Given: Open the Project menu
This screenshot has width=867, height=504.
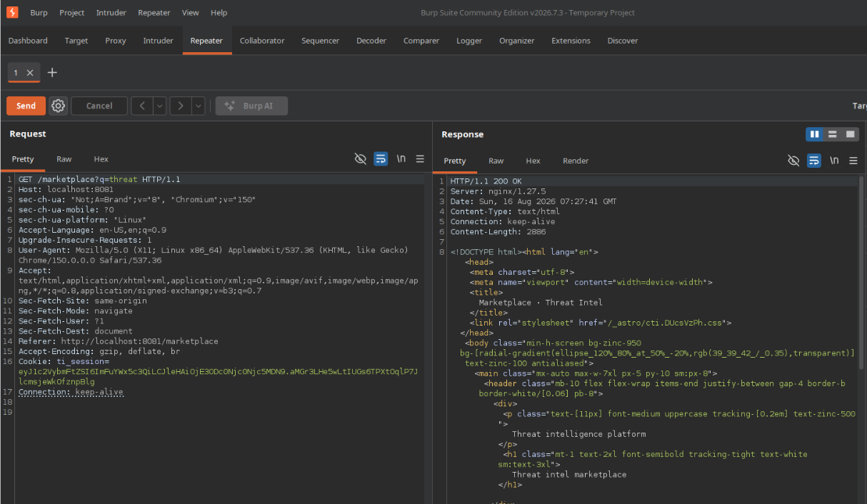Looking at the screenshot, I should pyautogui.click(x=71, y=13).
